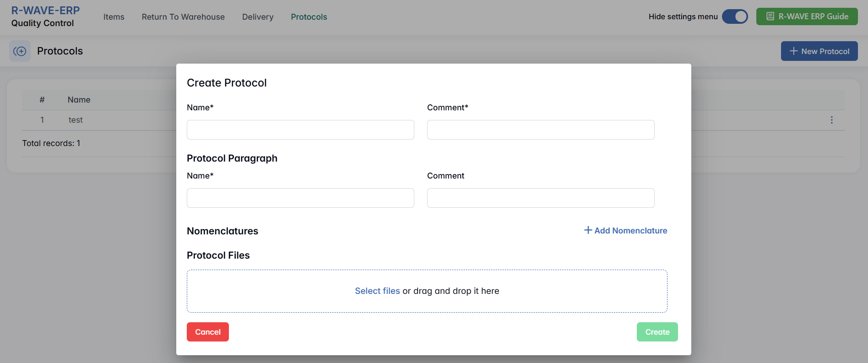The image size is (868, 363).
Task: Click the 'Name' column header
Action: tap(79, 100)
